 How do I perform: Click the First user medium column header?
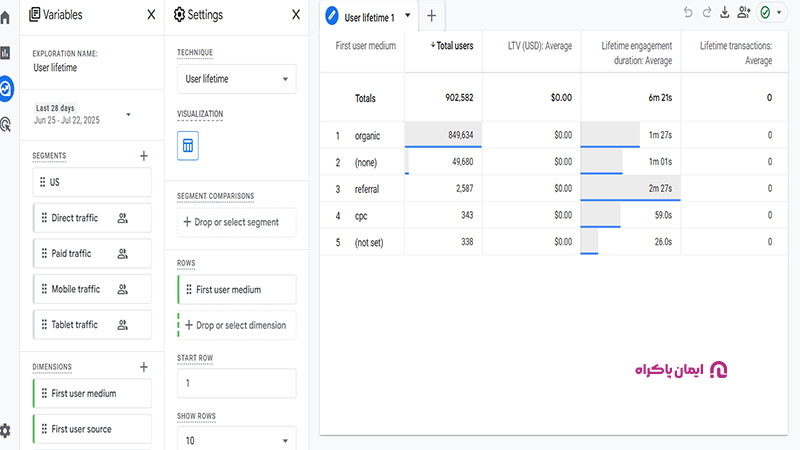click(365, 46)
